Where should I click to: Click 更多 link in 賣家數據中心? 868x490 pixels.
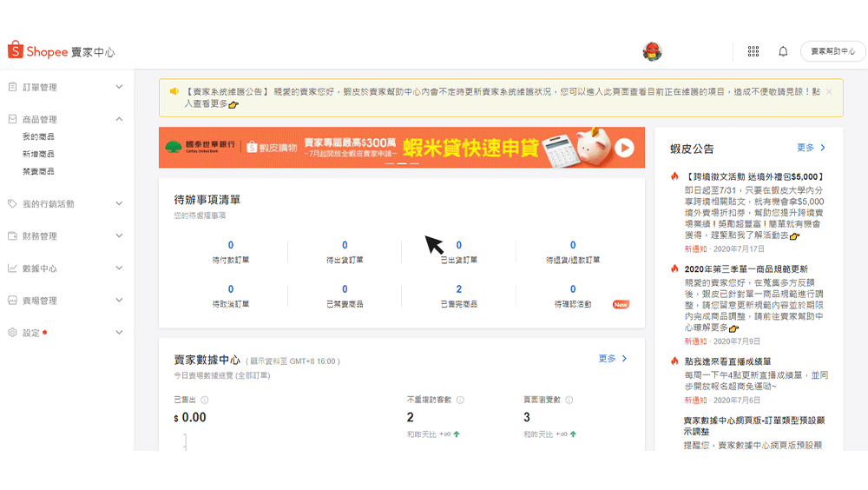point(612,358)
